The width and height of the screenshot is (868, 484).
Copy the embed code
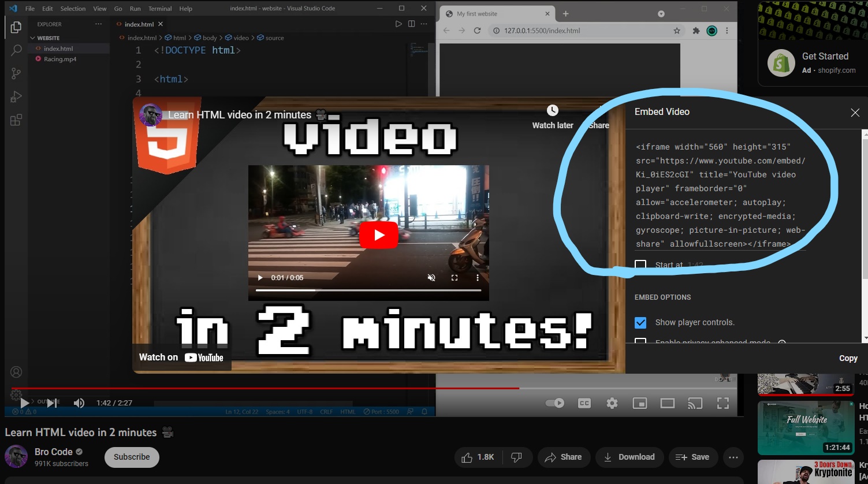848,358
